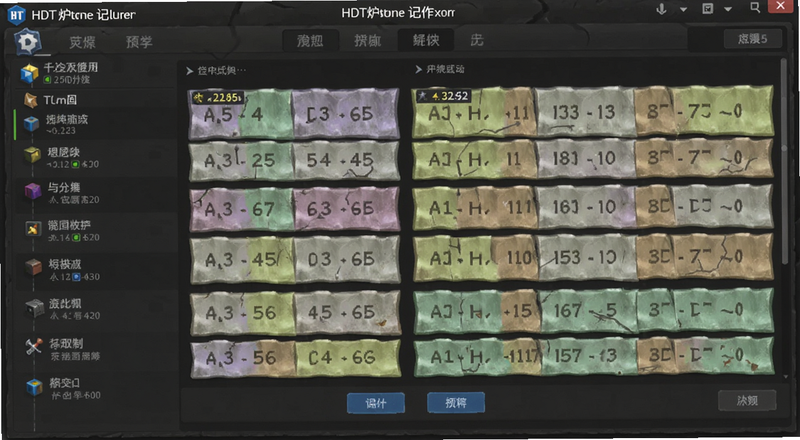Select the blue cube icon beside value 600
Screen dimensions: 800x440
click(x=34, y=387)
